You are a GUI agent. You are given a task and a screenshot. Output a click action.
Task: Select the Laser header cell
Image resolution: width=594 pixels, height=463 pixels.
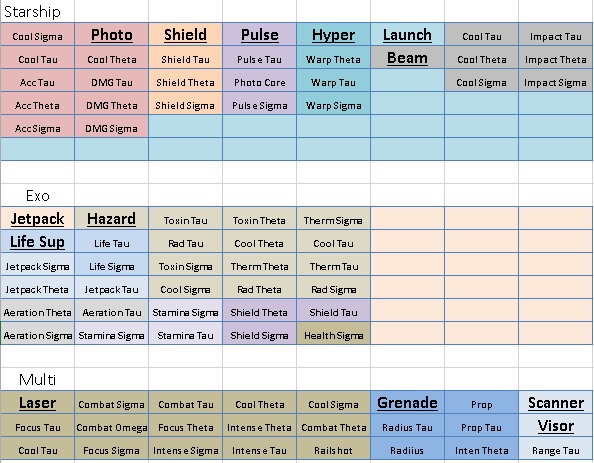tap(37, 403)
